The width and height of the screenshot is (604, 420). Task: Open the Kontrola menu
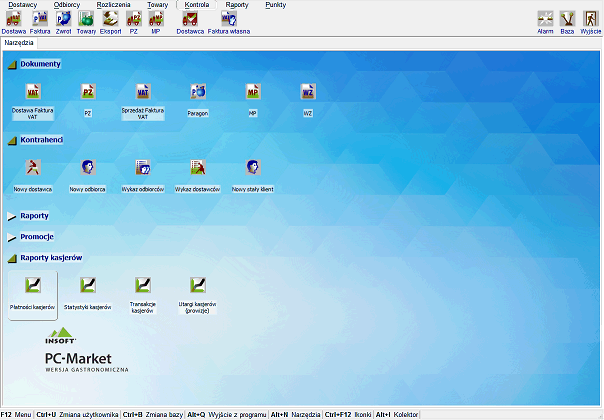[x=197, y=5]
